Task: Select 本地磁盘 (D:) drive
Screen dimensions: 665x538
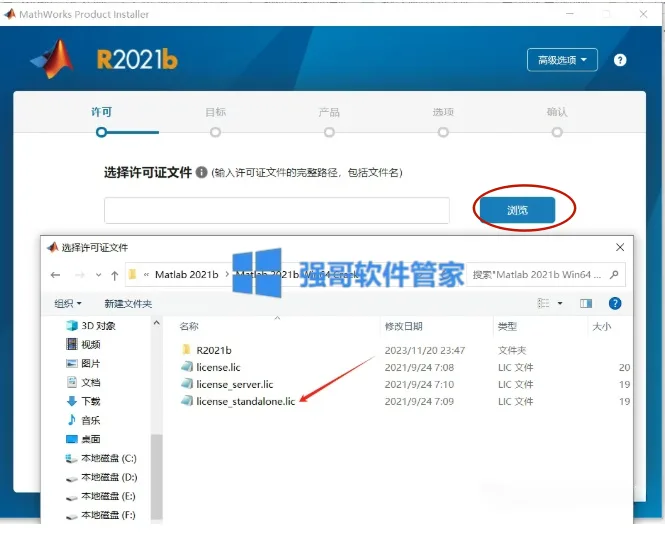Action: (102, 477)
